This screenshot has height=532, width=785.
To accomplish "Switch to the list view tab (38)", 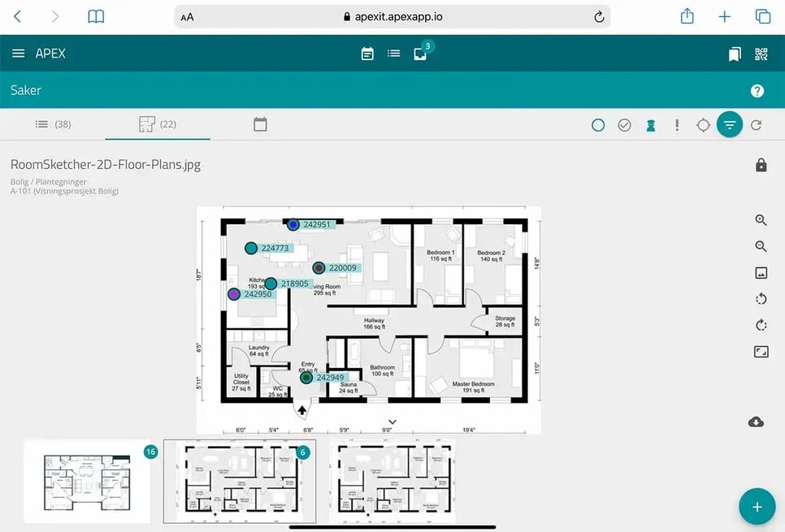I will 53,124.
